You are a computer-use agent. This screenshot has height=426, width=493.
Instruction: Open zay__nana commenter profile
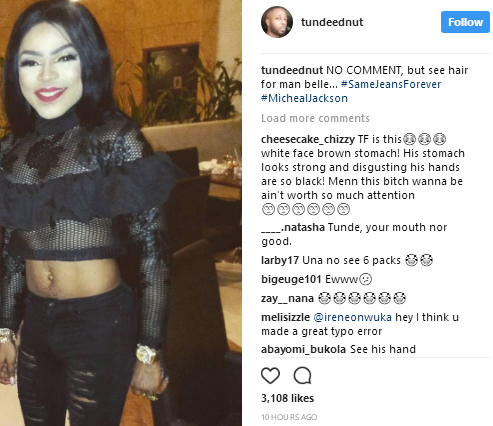287,298
